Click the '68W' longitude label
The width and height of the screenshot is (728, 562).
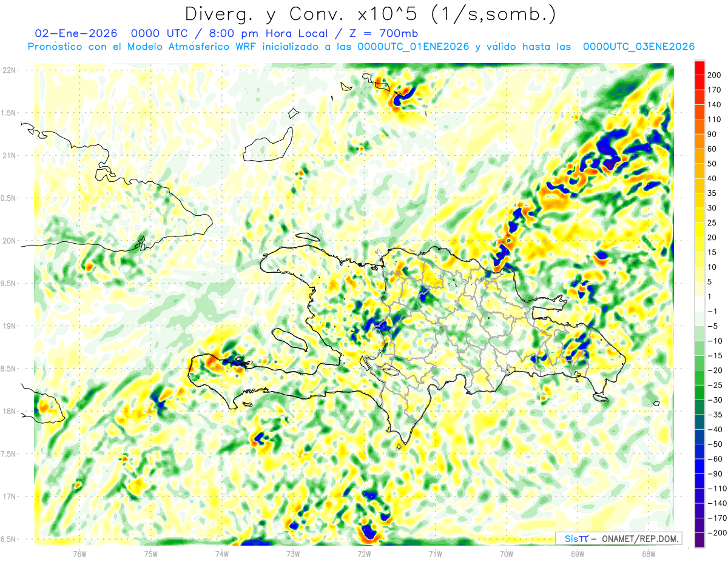[x=648, y=554]
